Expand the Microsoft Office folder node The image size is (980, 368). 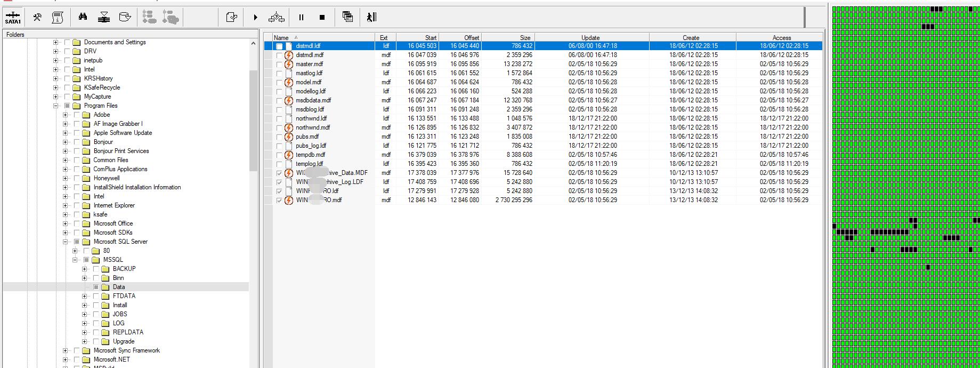[66, 223]
